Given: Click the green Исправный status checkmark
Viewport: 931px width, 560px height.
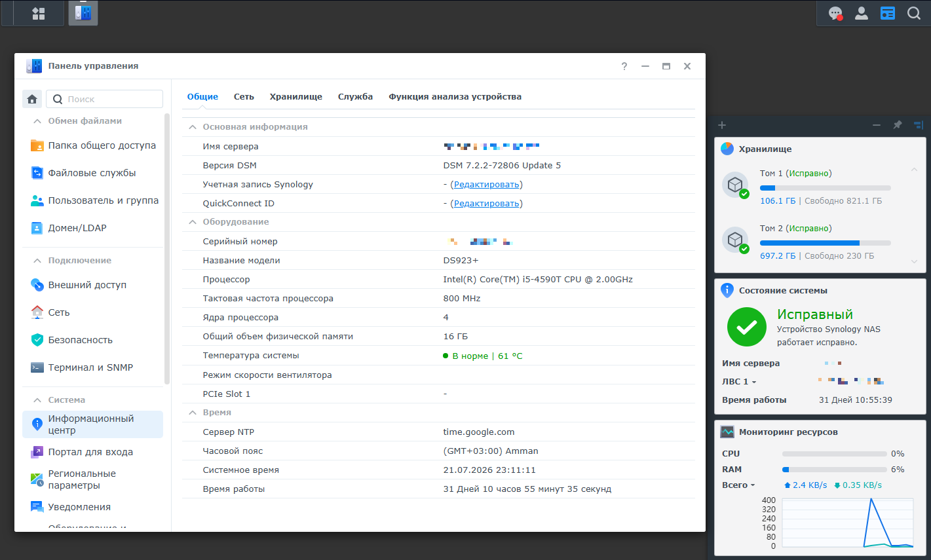Looking at the screenshot, I should pyautogui.click(x=746, y=327).
